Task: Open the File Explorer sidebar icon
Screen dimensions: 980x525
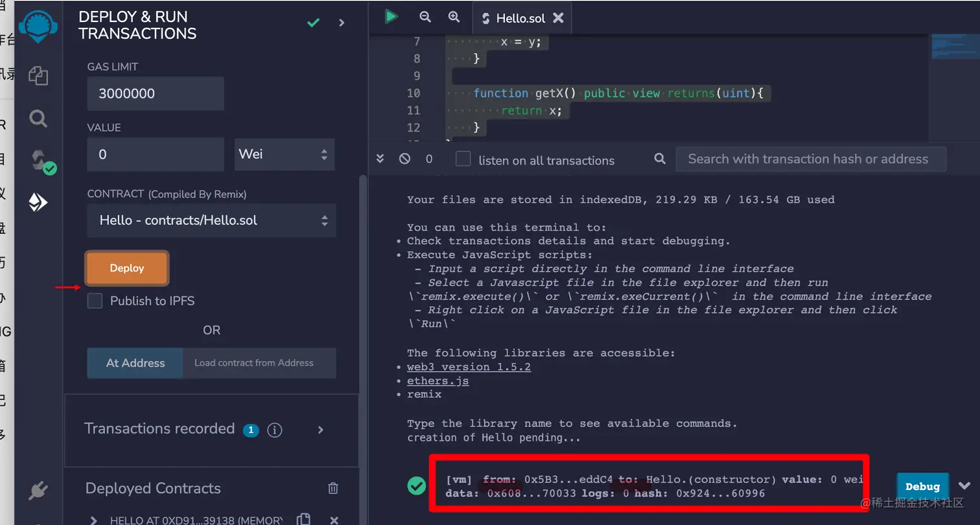Action: pyautogui.click(x=38, y=76)
